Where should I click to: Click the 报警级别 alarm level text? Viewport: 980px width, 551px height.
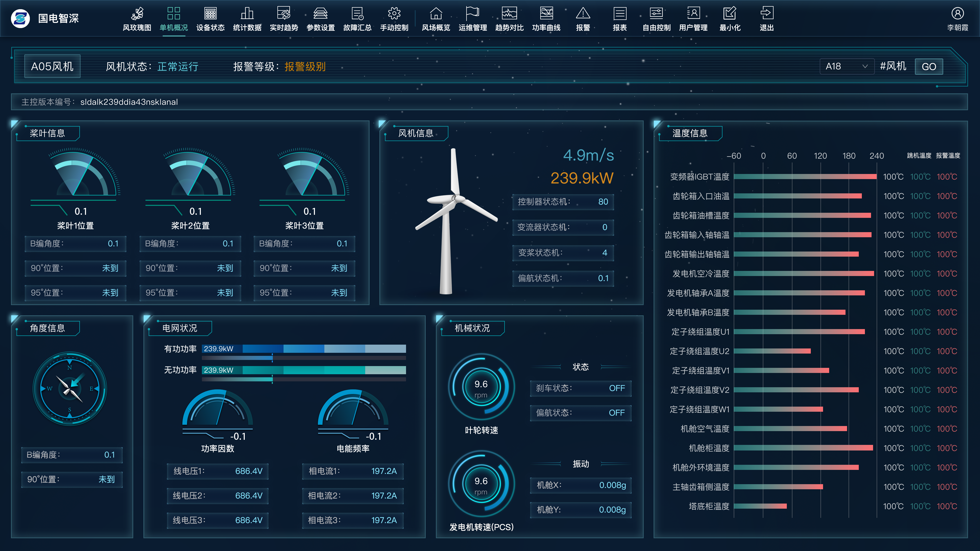pos(305,67)
